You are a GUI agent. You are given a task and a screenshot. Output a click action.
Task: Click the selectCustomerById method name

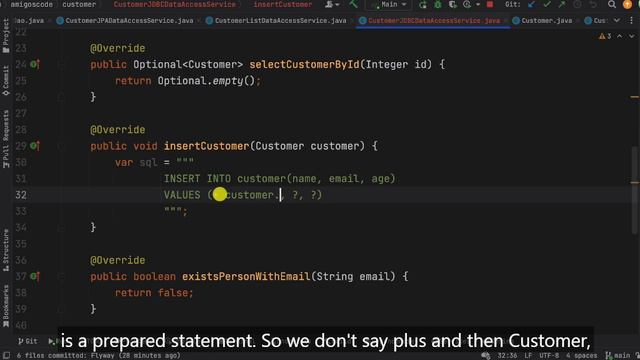tap(304, 64)
